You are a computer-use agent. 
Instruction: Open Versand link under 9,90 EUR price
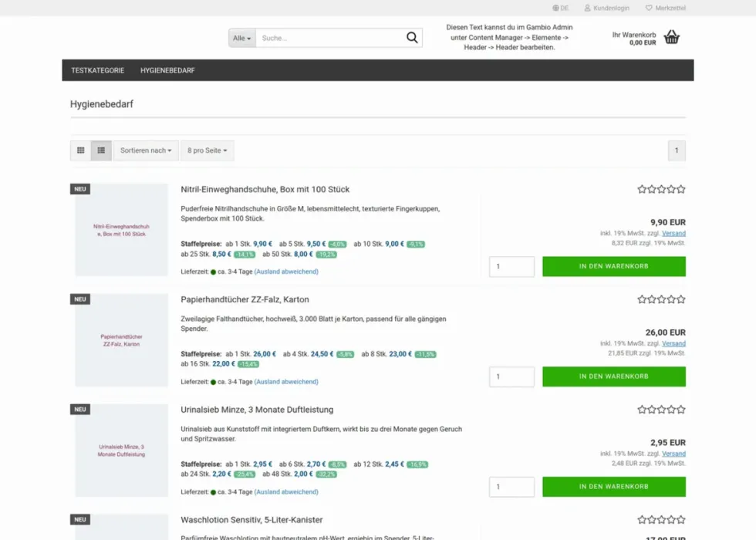click(673, 233)
